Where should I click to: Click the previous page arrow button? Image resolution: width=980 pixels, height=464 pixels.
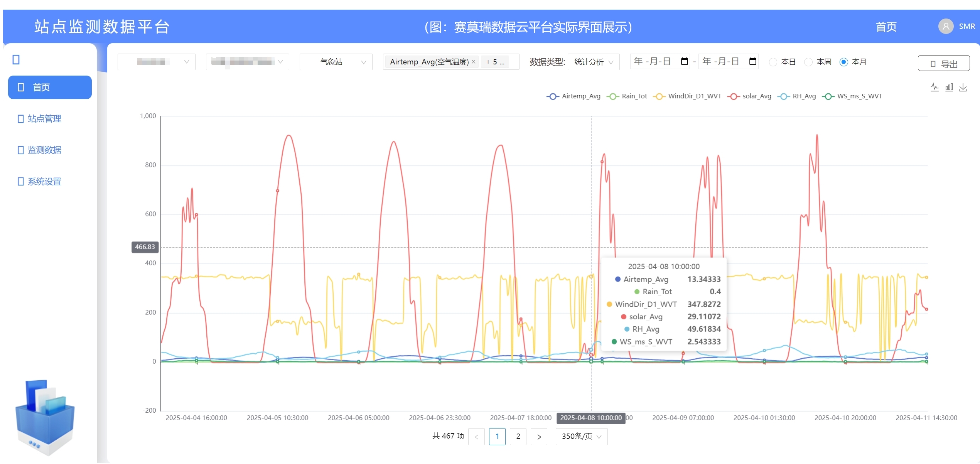pyautogui.click(x=476, y=437)
